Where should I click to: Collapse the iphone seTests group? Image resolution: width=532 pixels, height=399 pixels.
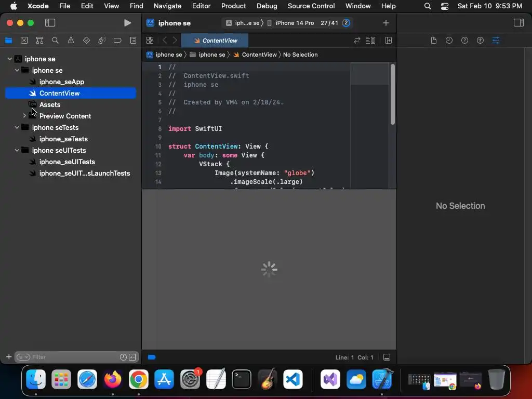[x=17, y=127]
